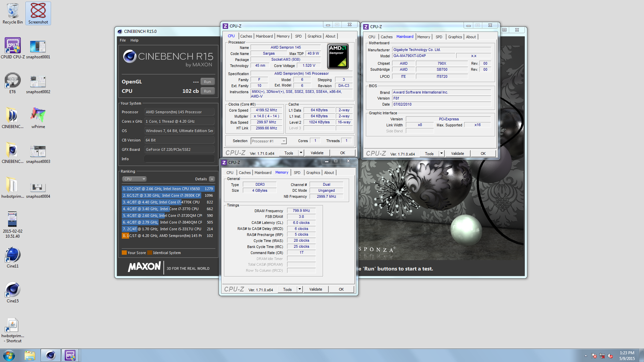Switch to Caches tab in CPU window
This screenshot has width=644, height=362.
coord(246,36)
